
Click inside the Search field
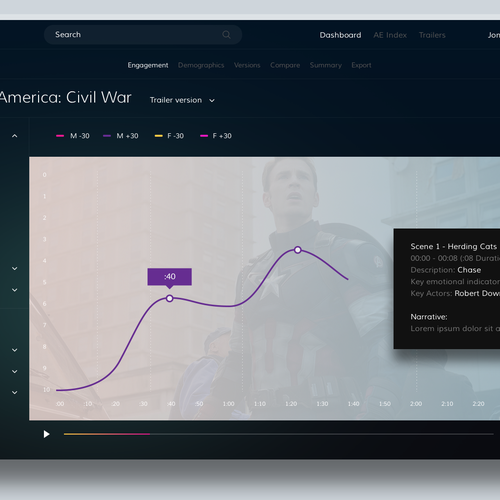[143, 35]
